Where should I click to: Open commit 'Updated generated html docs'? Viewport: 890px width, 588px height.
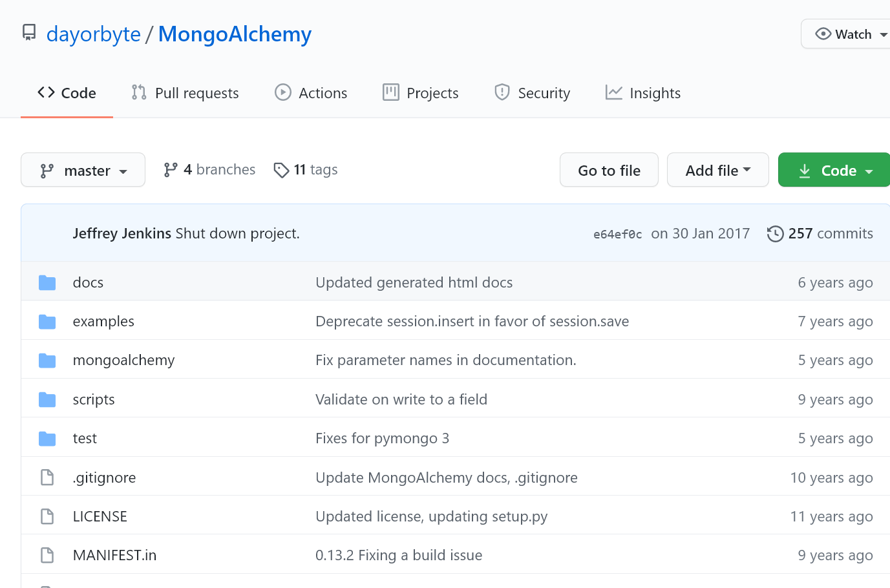coord(414,282)
